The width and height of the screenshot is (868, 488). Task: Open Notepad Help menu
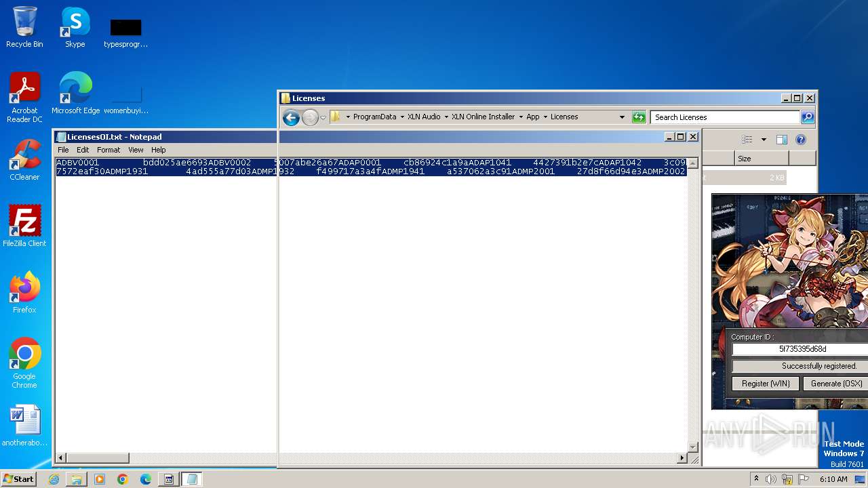tap(158, 150)
